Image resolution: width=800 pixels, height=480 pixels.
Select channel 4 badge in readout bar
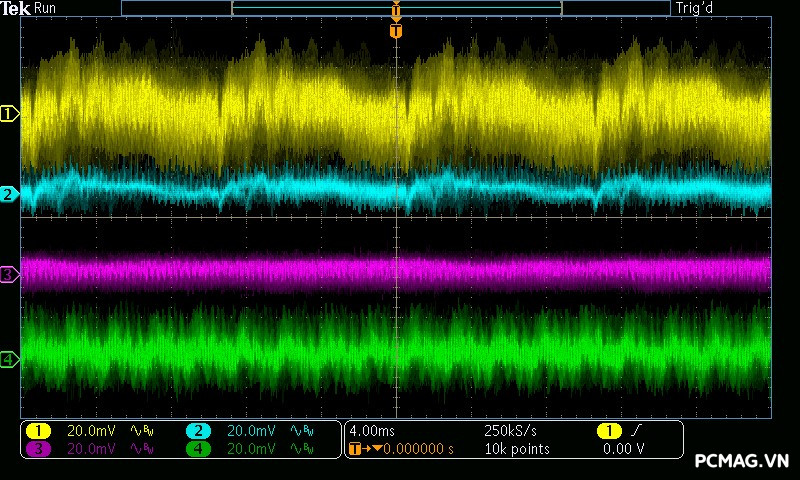pyautogui.click(x=198, y=449)
